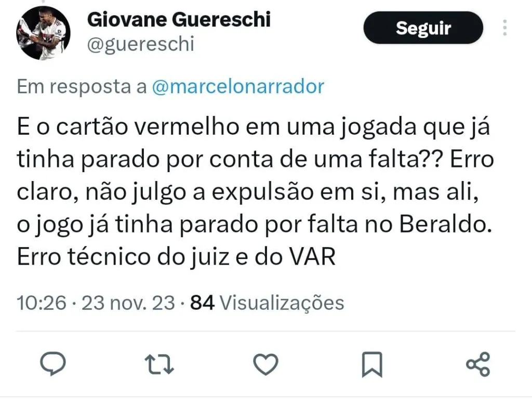Image resolution: width=532 pixels, height=402 pixels.
Task: Save the tweet using the bookmark icon
Action: (x=372, y=365)
